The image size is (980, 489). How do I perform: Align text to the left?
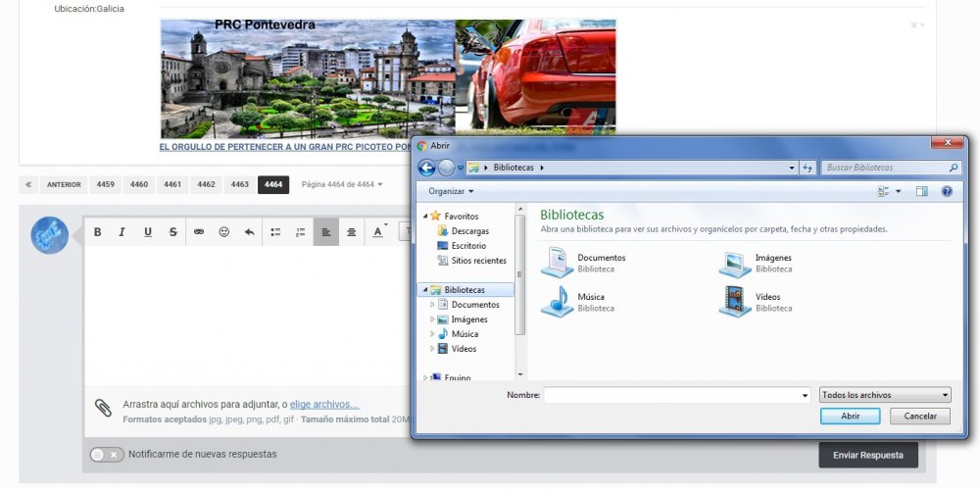tap(326, 232)
